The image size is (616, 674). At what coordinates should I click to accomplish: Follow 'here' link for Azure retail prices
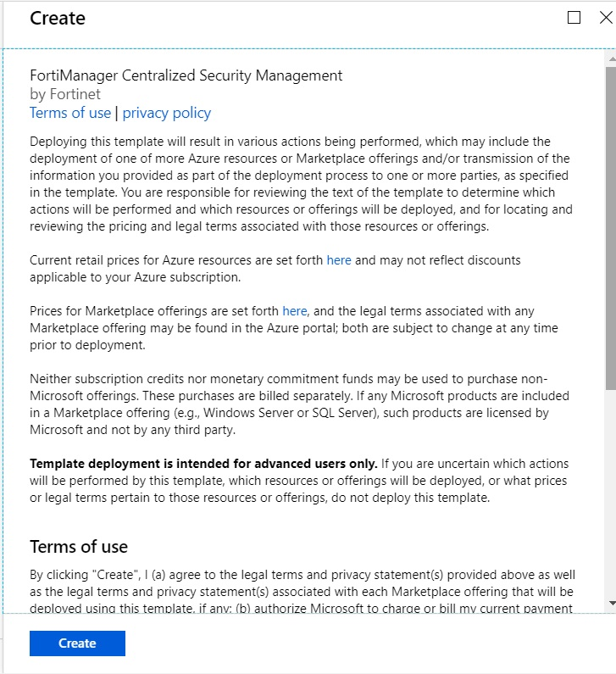(339, 260)
